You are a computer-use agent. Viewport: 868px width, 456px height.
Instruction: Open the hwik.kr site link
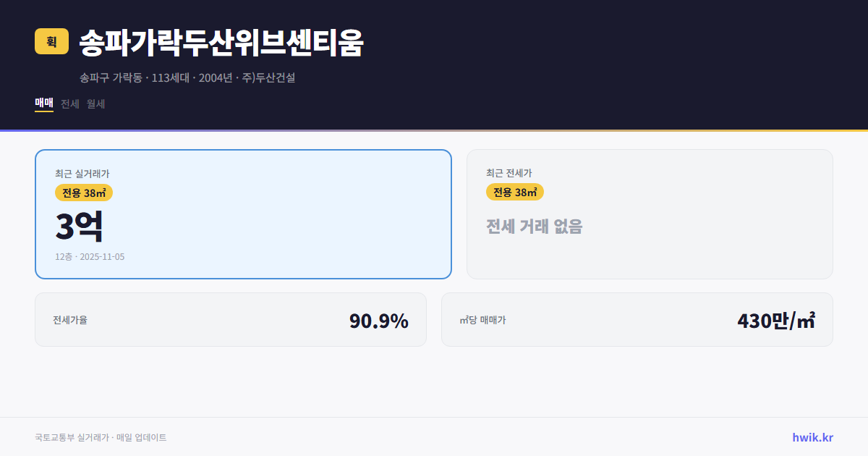point(811,436)
